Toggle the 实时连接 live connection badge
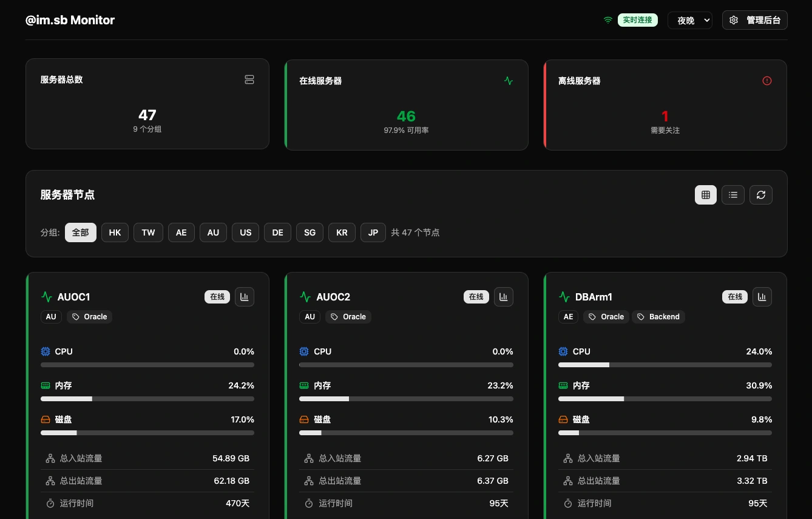 (x=637, y=20)
